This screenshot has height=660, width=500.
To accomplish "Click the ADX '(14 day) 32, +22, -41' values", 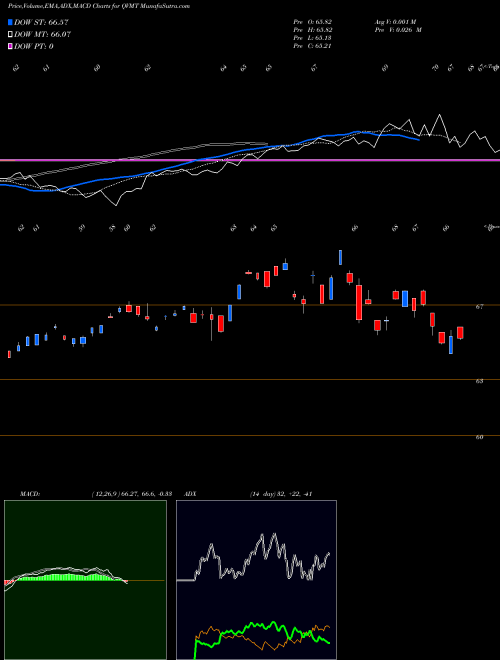I will click(281, 494).
